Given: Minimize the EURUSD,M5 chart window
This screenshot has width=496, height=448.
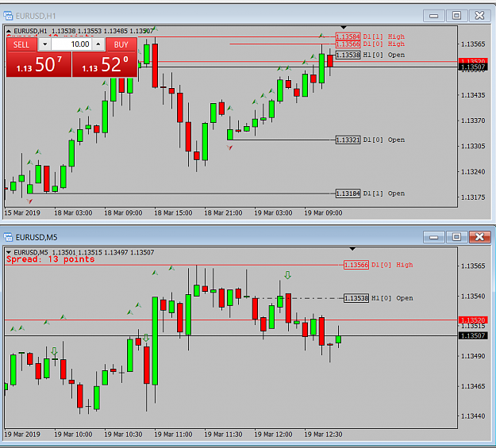Looking at the screenshot, I should pyautogui.click(x=433, y=237).
